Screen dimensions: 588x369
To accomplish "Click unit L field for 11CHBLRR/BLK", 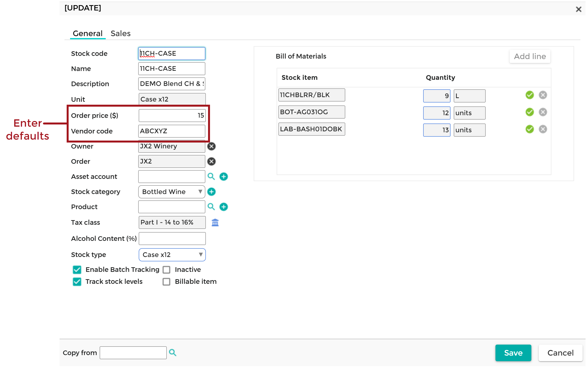I will 469,96.
